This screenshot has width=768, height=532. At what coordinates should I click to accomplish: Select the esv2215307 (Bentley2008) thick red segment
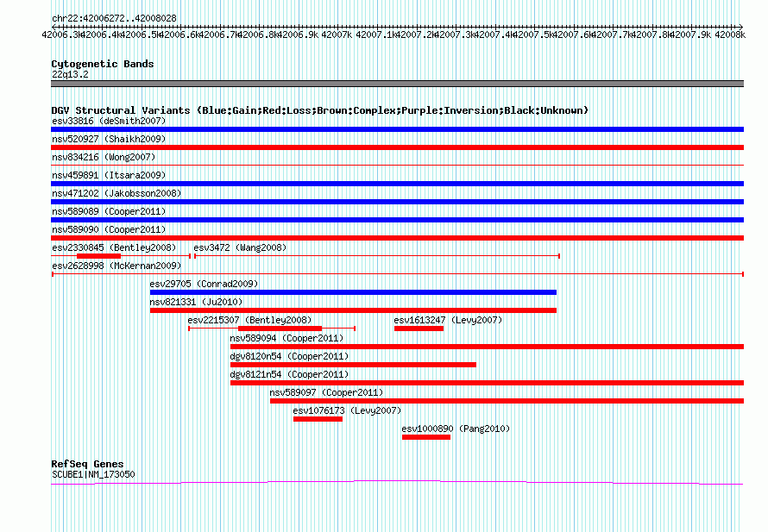pos(280,329)
